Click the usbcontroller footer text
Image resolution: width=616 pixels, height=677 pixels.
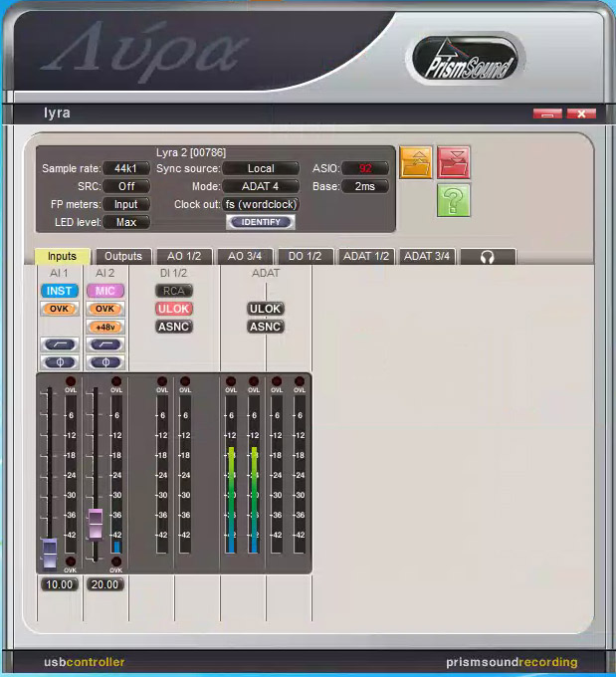pos(85,662)
